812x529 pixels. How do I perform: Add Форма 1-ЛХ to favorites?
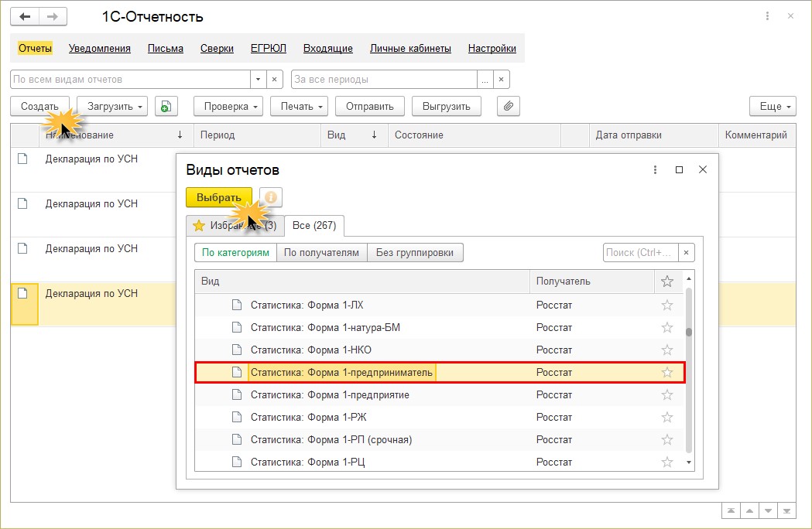coord(667,305)
